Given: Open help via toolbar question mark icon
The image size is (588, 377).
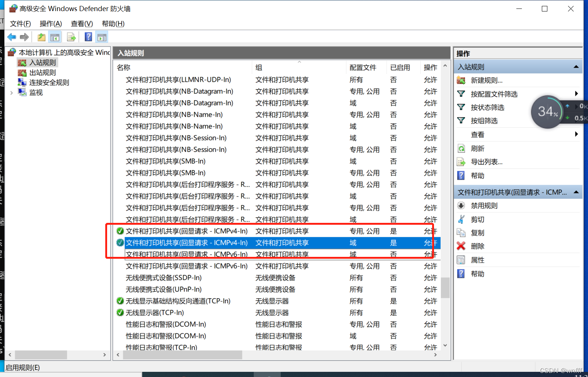Looking at the screenshot, I should (x=89, y=37).
